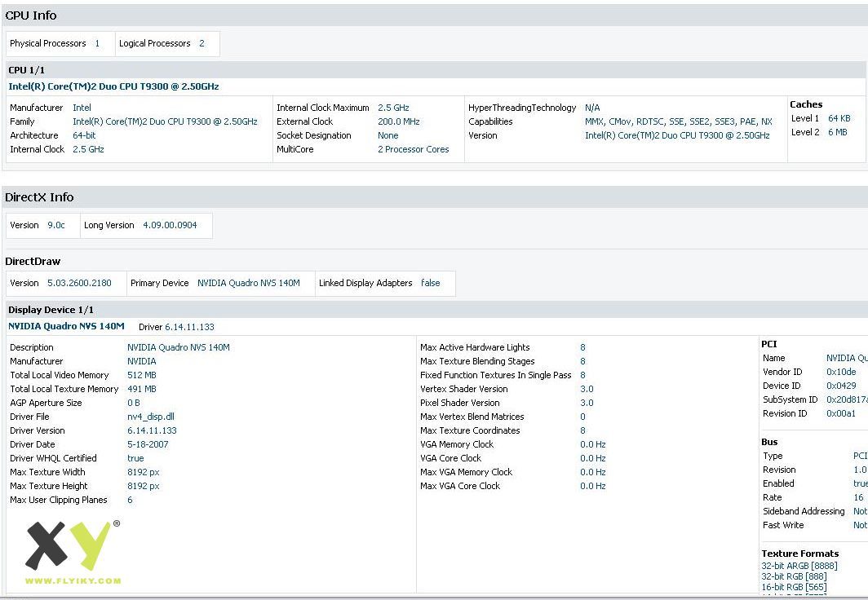Select the Fixed Function Textures In Single Pass value

[x=583, y=375]
